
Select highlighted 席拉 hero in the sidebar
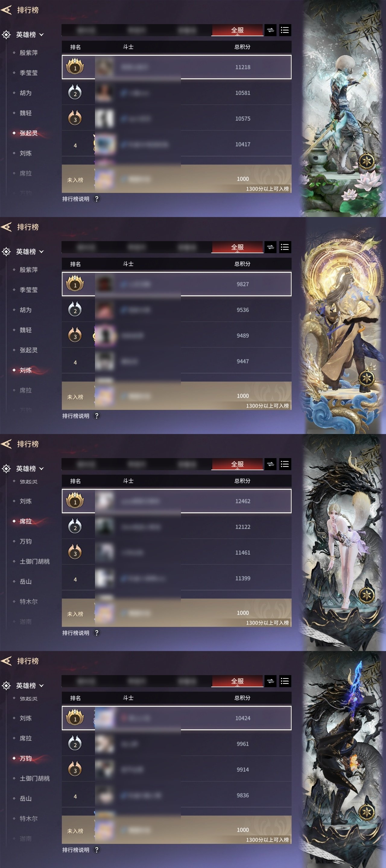(26, 521)
